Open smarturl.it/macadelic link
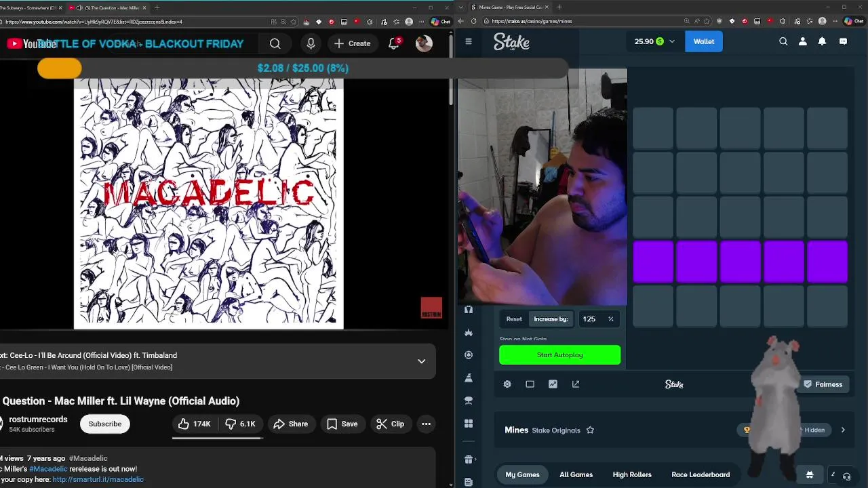868x488 pixels. tap(98, 479)
